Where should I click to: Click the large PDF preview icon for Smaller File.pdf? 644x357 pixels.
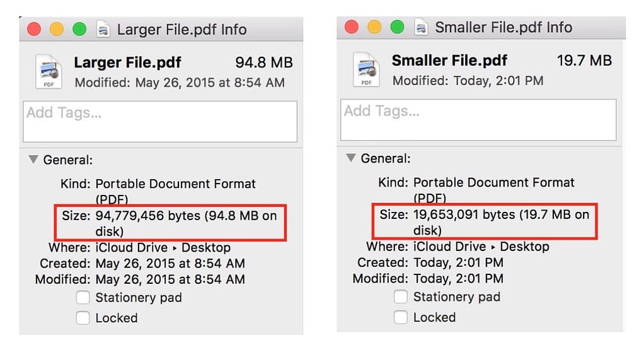click(x=366, y=69)
